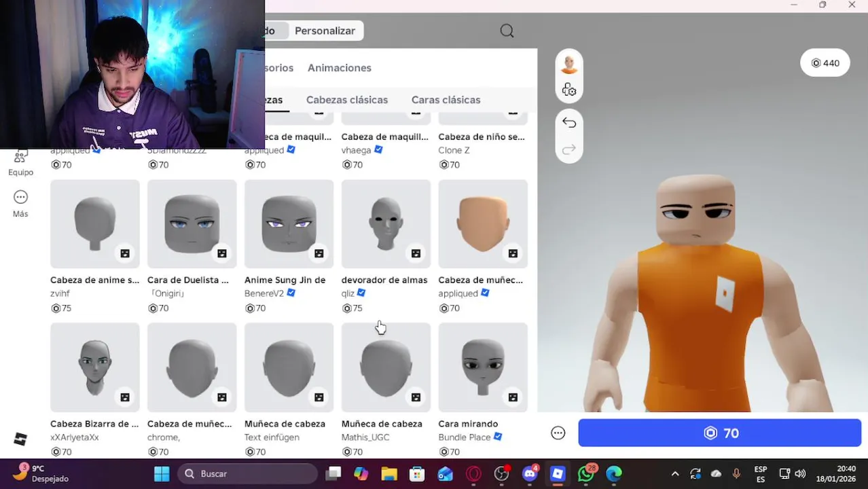Image resolution: width=868 pixels, height=489 pixels.
Task: Open creator Bundle Place link
Action: (x=465, y=437)
